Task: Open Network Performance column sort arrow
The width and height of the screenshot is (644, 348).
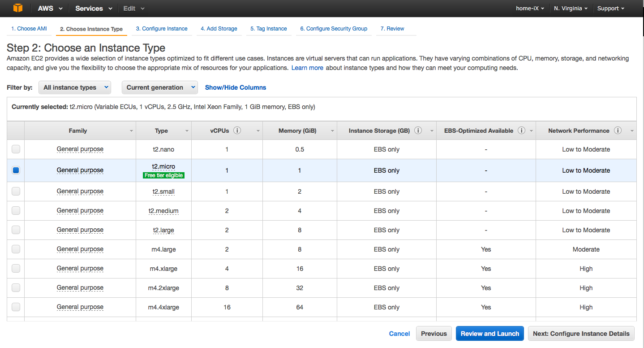Action: click(632, 131)
